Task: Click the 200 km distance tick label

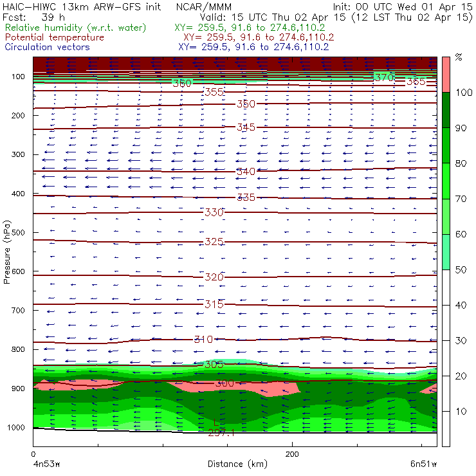Action: point(292,454)
